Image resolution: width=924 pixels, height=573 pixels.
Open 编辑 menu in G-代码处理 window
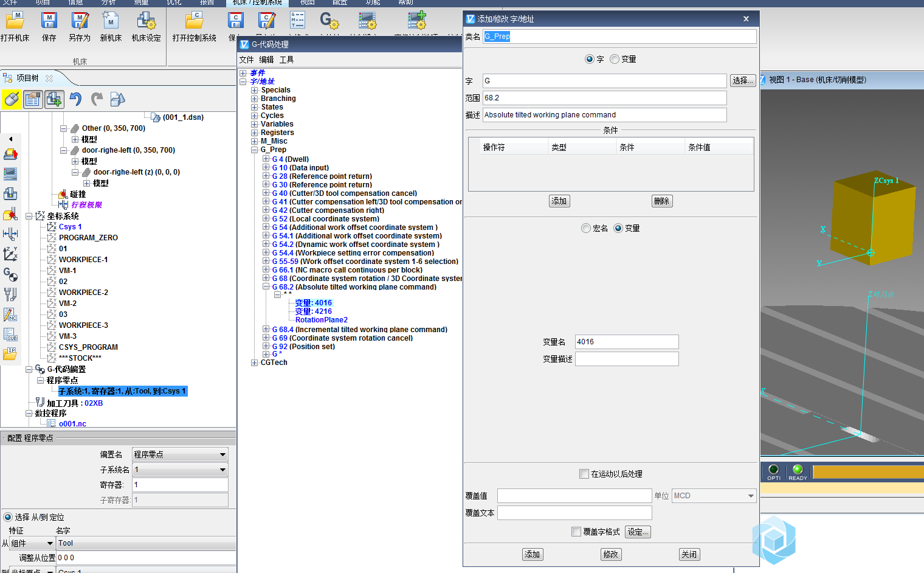(266, 60)
